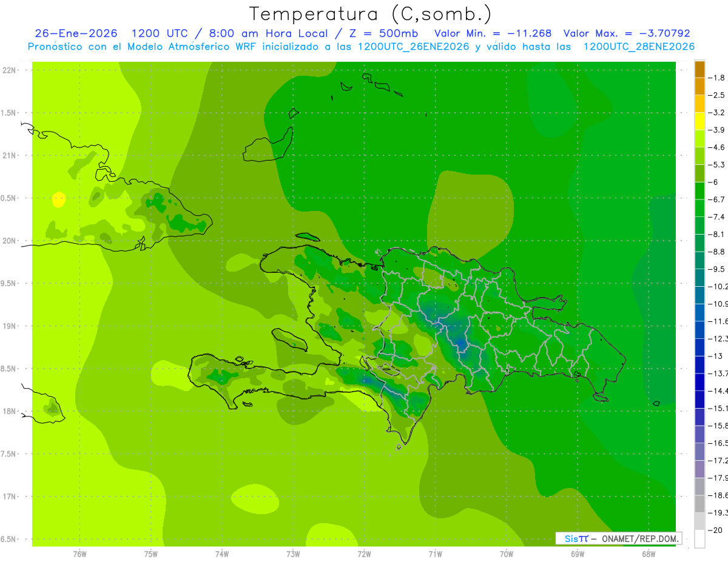Click the '-14.4' color bar label
Image resolution: width=728 pixels, height=562 pixels.
click(x=718, y=390)
